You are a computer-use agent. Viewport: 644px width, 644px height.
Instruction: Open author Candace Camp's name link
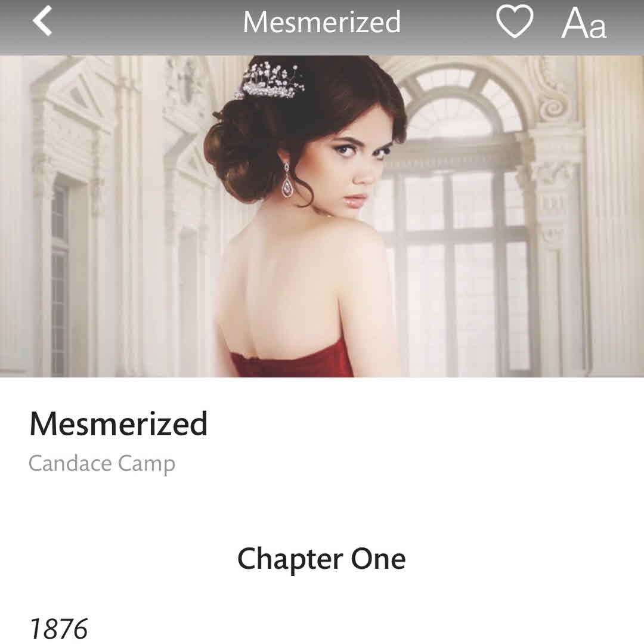click(102, 464)
